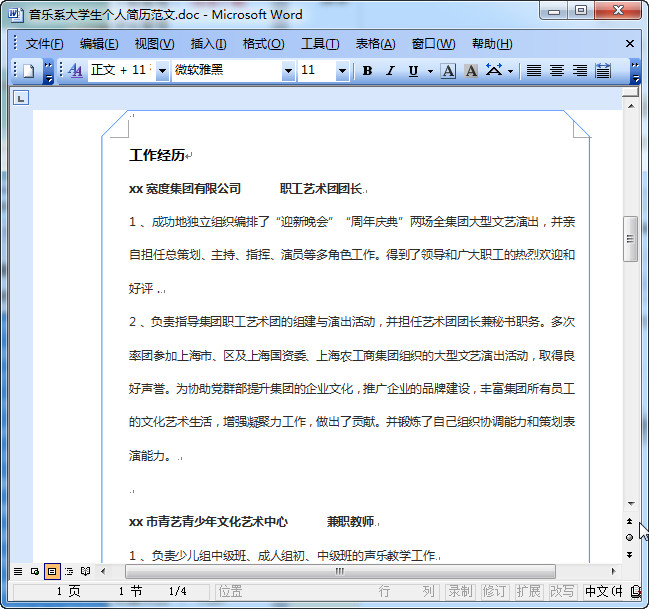Align text to the right
This screenshot has height=609, width=649.
[x=580, y=71]
